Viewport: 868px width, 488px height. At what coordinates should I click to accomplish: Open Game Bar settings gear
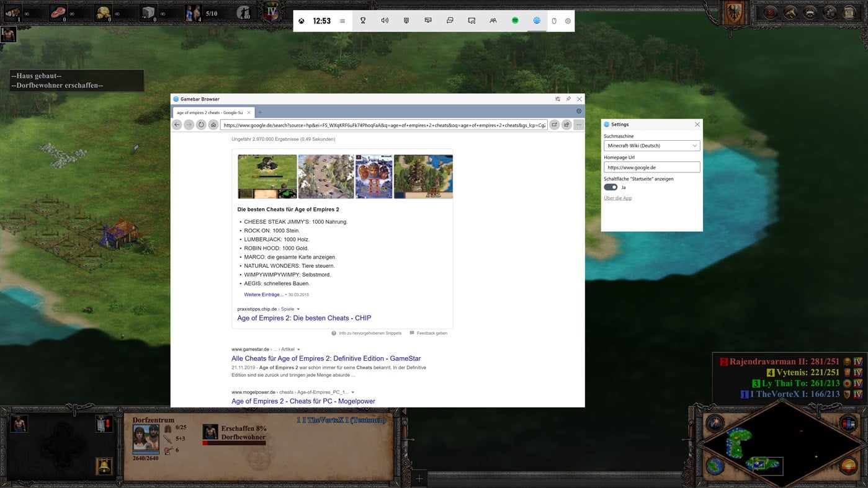click(568, 21)
